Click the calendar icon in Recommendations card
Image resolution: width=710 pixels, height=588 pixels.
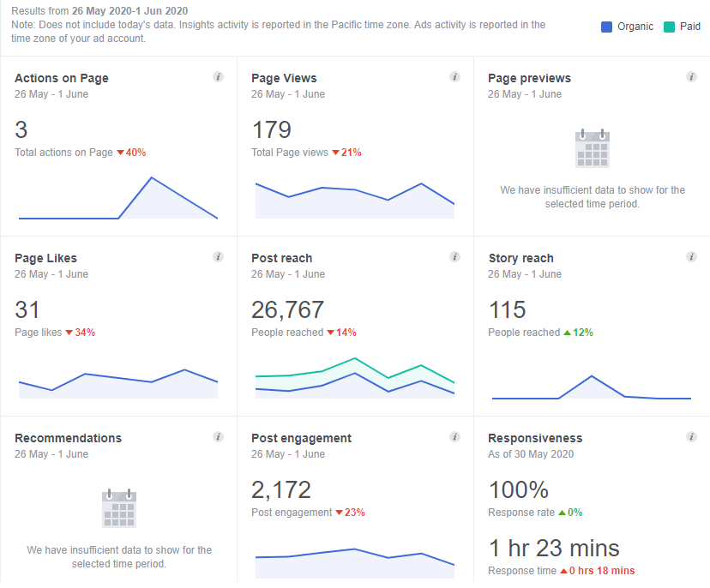(118, 508)
